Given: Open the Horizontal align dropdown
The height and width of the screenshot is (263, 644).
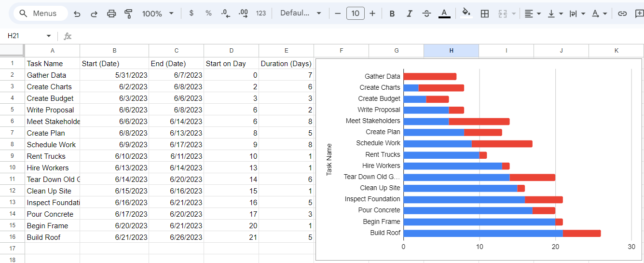Looking at the screenshot, I should point(533,14).
